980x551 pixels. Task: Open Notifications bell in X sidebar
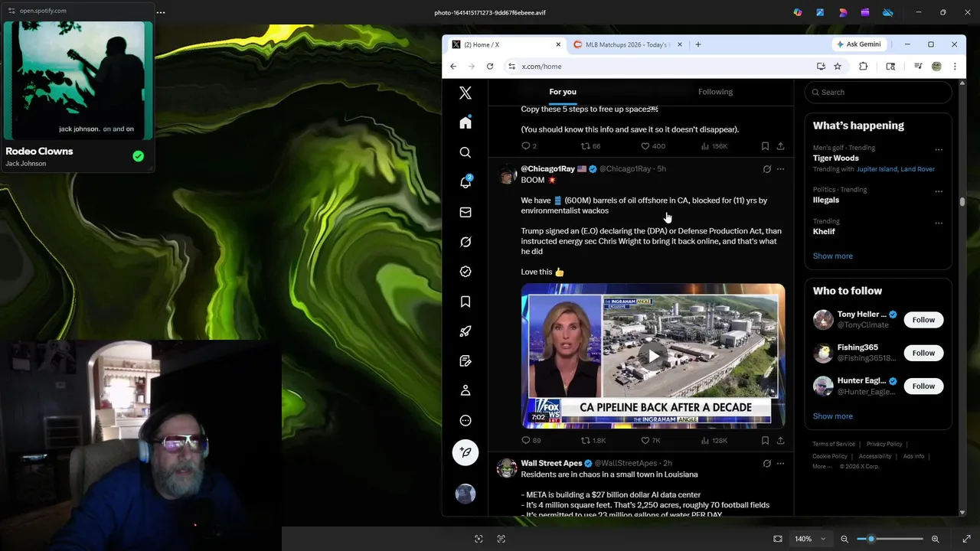465,182
